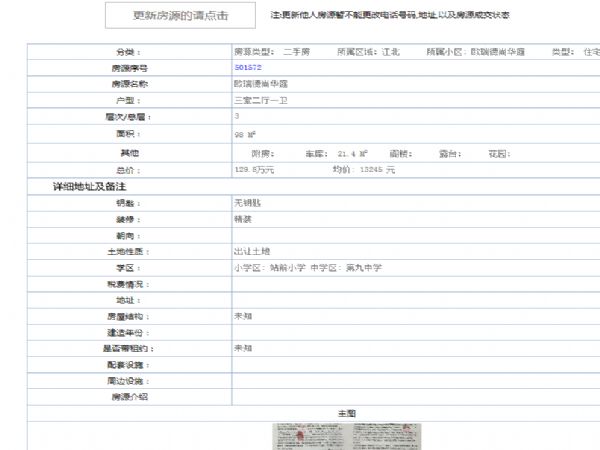Click the 房源类型 二手房 text
Viewport: 600px width, 450px height.
coord(271,51)
